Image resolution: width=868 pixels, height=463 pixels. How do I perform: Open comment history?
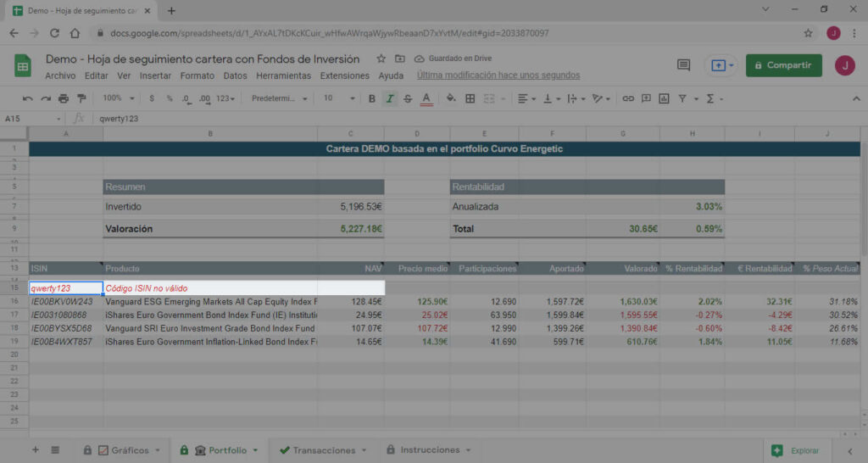[684, 65]
